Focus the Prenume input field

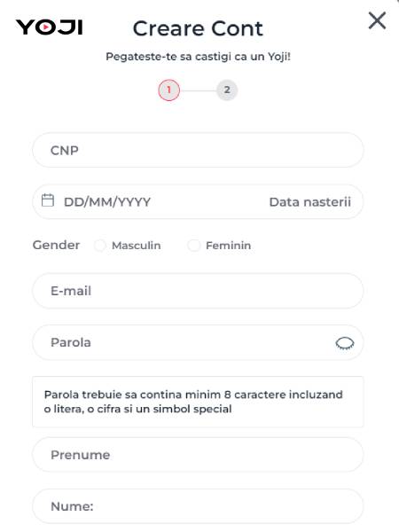198,455
